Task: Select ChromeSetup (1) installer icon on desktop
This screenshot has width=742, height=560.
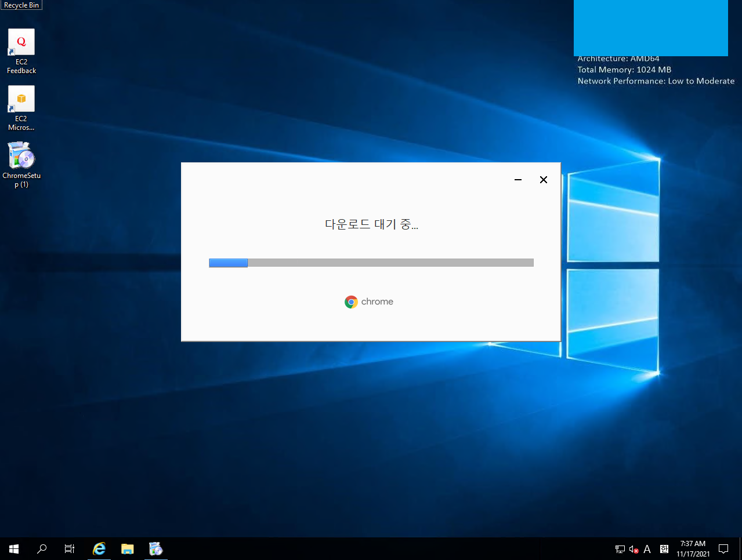Action: tap(21, 165)
